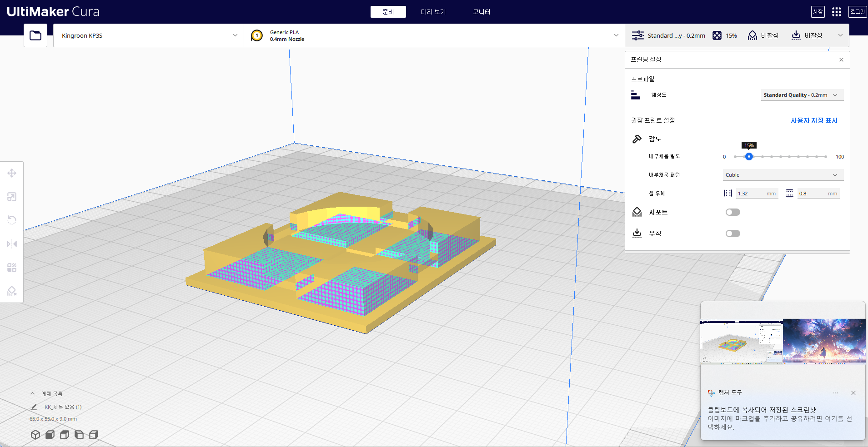Open the Support Blocker tool

[12, 291]
